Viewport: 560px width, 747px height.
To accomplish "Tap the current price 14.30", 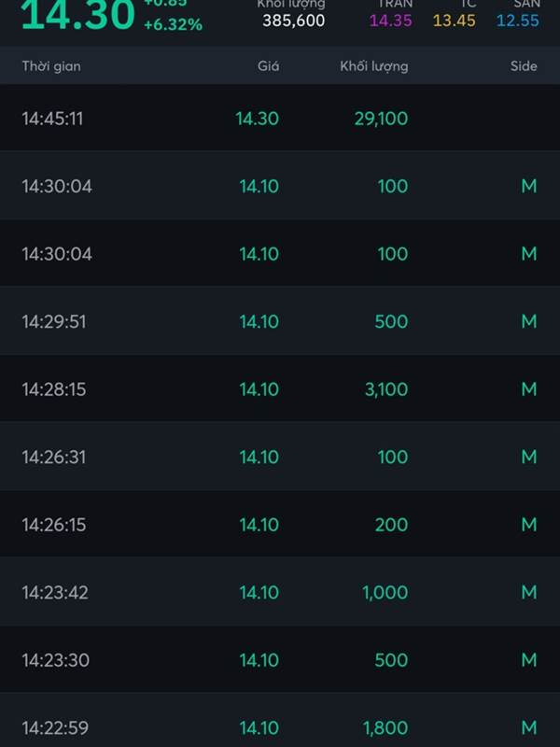I will coord(78,15).
